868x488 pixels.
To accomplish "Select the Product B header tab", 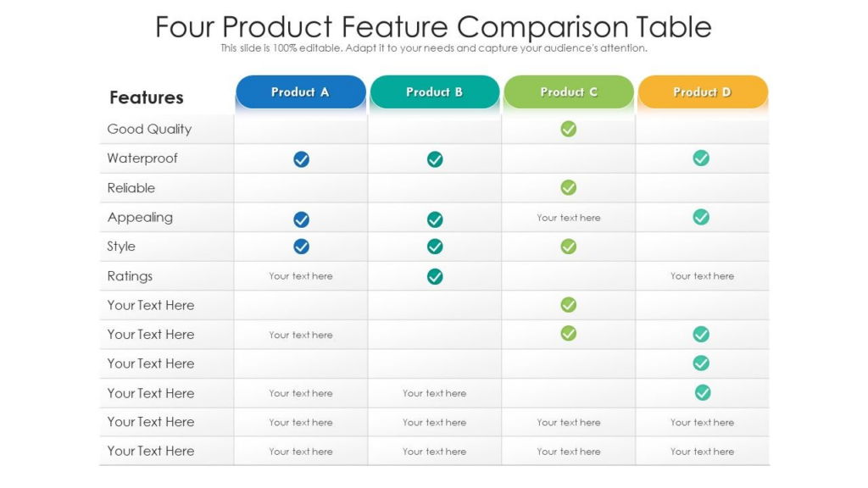I will pyautogui.click(x=435, y=91).
